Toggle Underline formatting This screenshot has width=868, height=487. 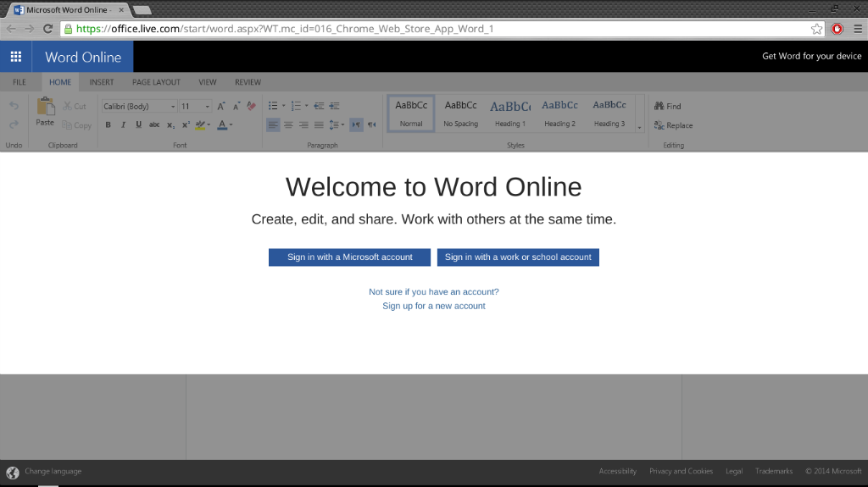tap(137, 125)
